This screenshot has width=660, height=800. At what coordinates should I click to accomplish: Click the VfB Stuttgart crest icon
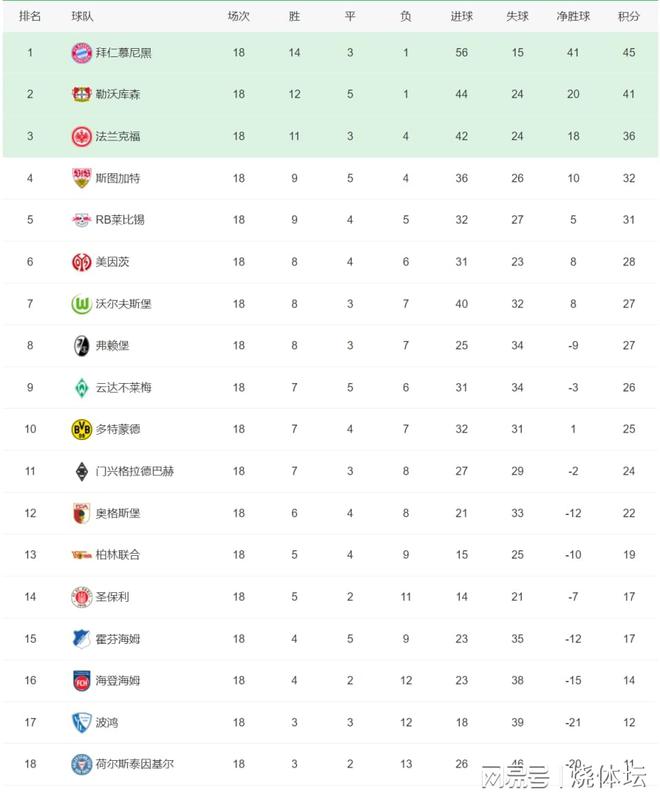(81, 178)
